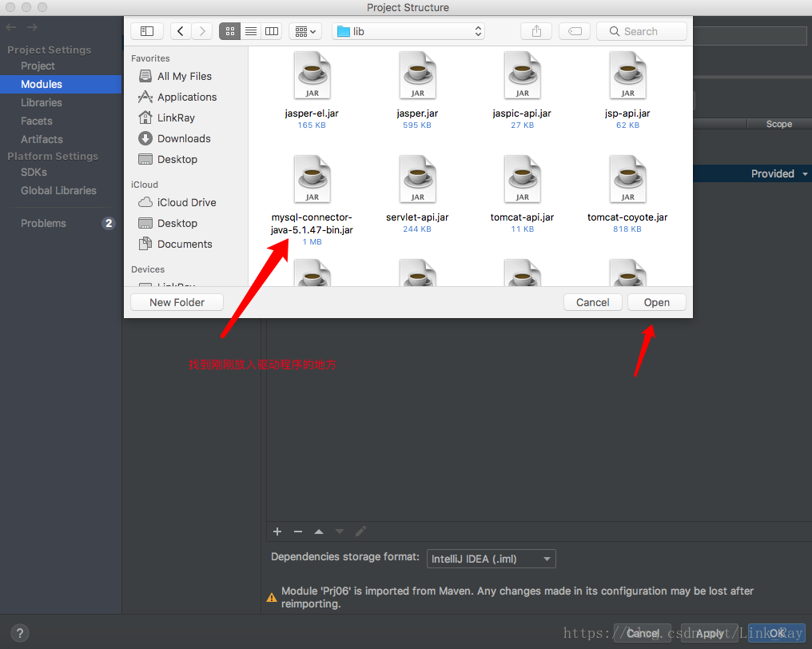Select the tomcat-api.jar file icon

tap(522, 179)
